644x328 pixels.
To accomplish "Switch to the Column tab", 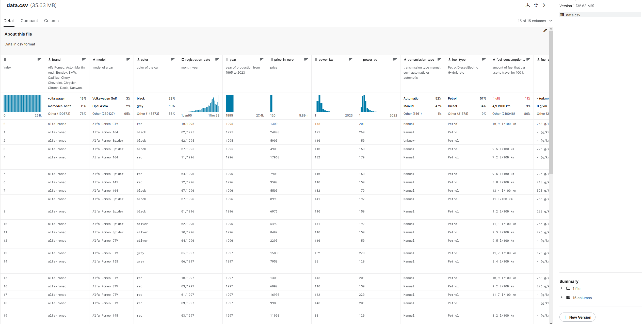I will pyautogui.click(x=51, y=21).
